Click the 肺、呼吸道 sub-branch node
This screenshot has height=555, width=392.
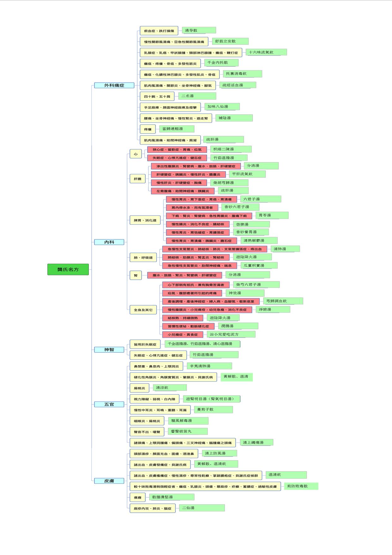click(x=143, y=258)
